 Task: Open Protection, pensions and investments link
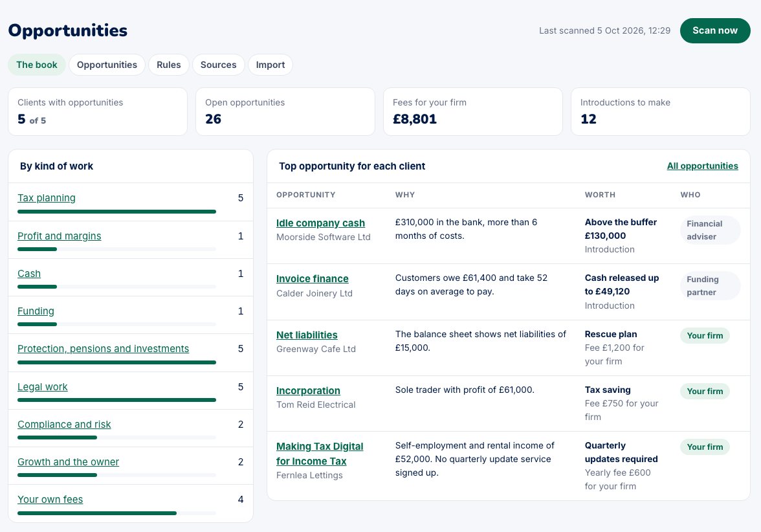104,348
